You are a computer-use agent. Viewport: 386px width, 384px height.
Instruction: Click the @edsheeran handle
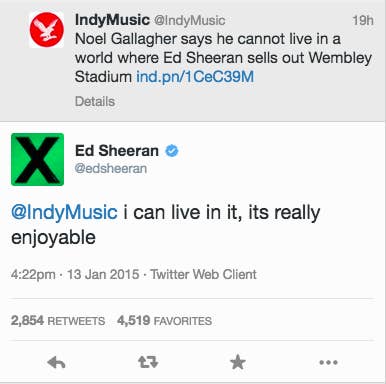(x=111, y=168)
